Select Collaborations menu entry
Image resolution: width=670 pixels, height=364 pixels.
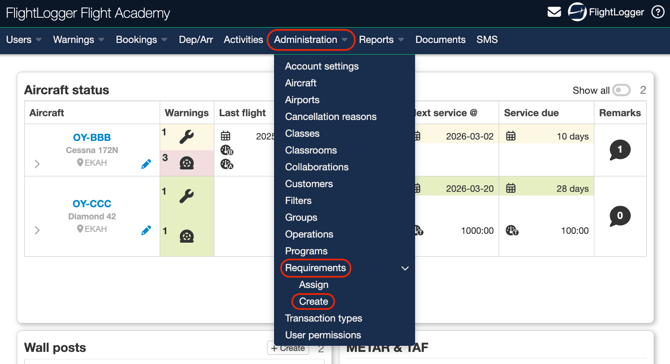[317, 167]
